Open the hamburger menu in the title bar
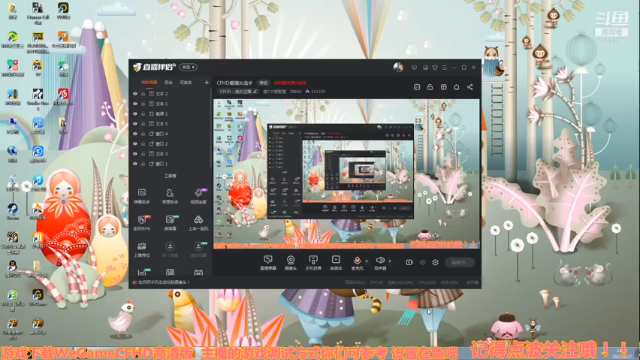The image size is (640, 360). (x=444, y=67)
